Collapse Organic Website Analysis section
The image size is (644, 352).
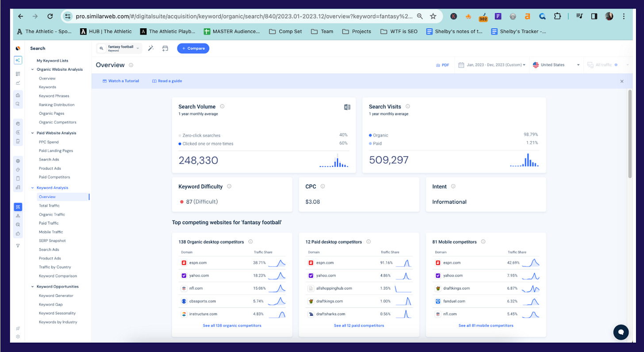coord(32,69)
